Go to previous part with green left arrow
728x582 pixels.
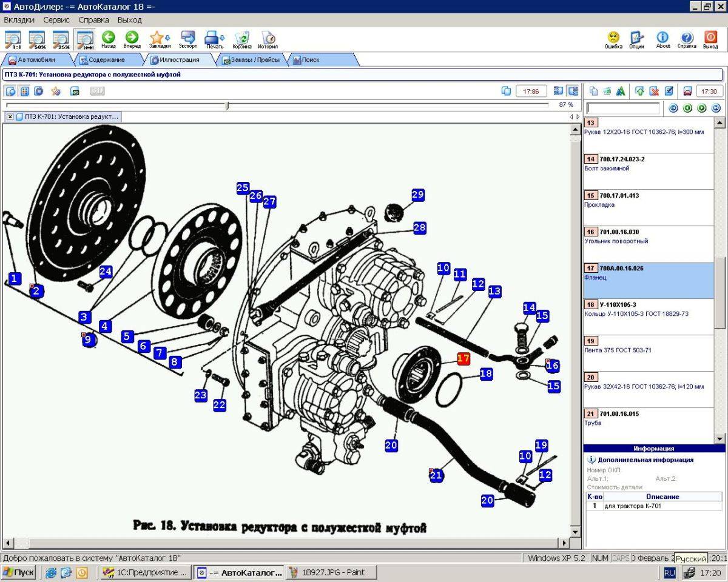click(687, 108)
